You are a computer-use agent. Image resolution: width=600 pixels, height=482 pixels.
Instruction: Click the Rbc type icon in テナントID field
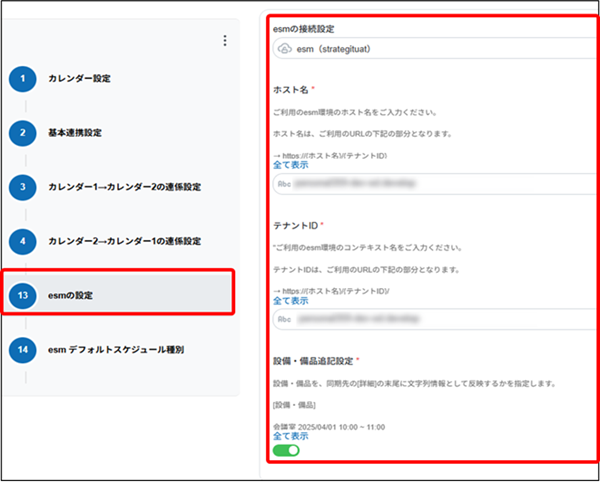pyautogui.click(x=287, y=319)
